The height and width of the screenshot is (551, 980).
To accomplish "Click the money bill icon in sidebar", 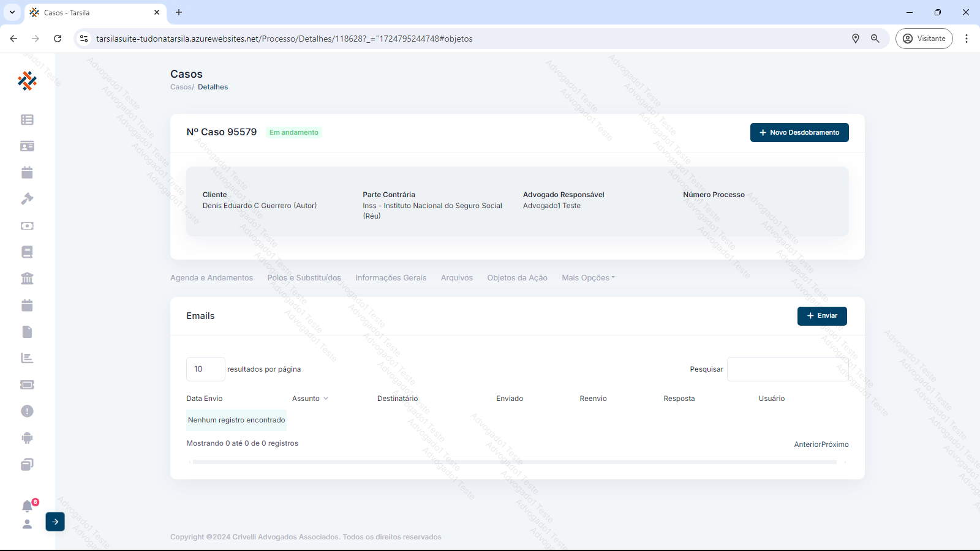I will tap(27, 226).
